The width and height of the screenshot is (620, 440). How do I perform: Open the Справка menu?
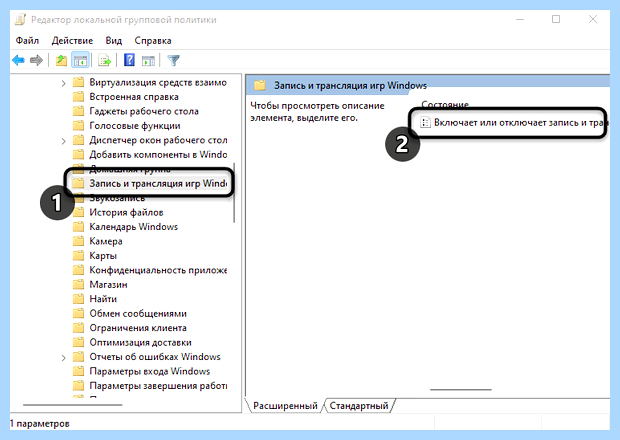153,40
